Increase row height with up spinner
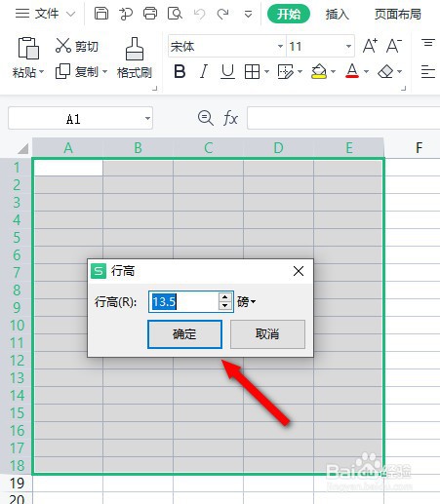 pos(225,297)
